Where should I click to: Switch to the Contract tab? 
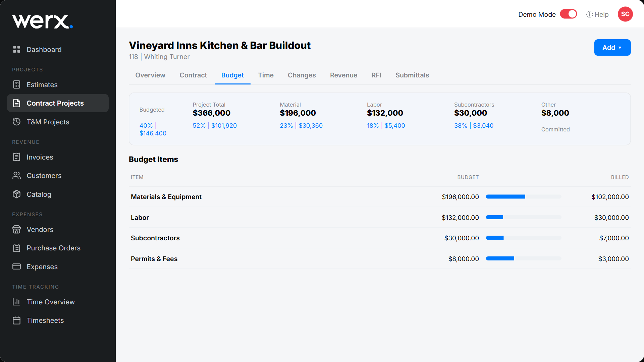[x=193, y=75]
